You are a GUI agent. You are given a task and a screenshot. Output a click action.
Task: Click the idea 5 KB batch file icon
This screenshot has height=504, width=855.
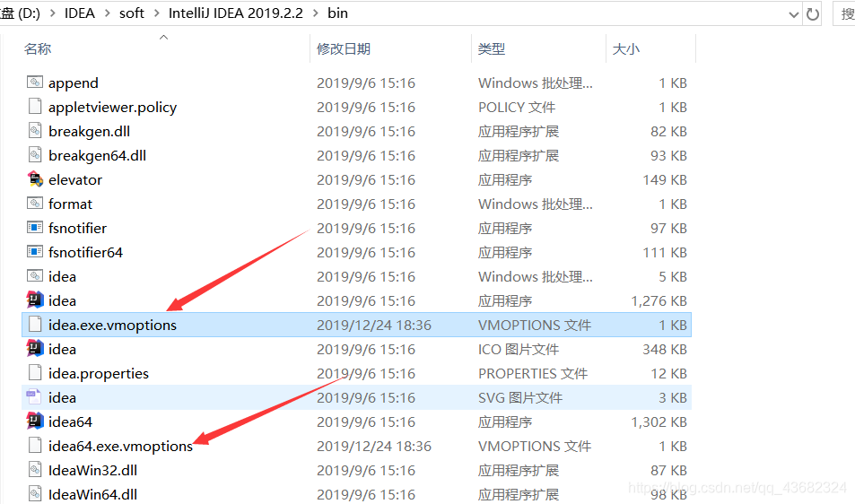tap(35, 276)
